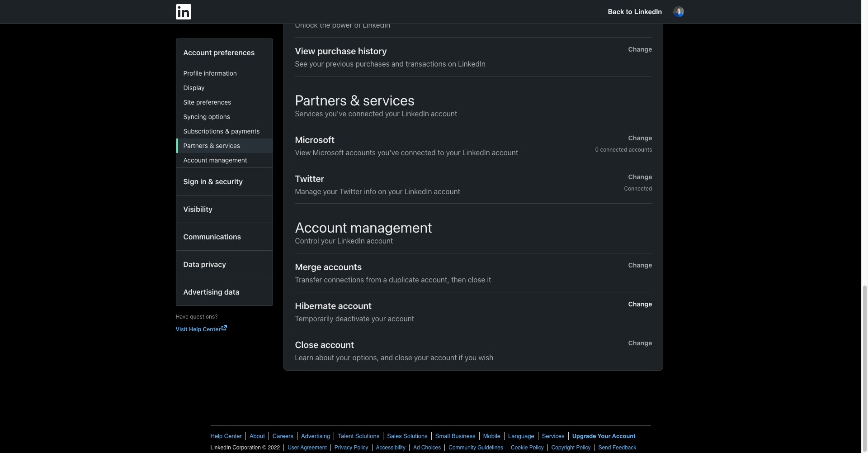The image size is (868, 453).
Task: Open Upgrade Your Account footer link
Action: (604, 436)
